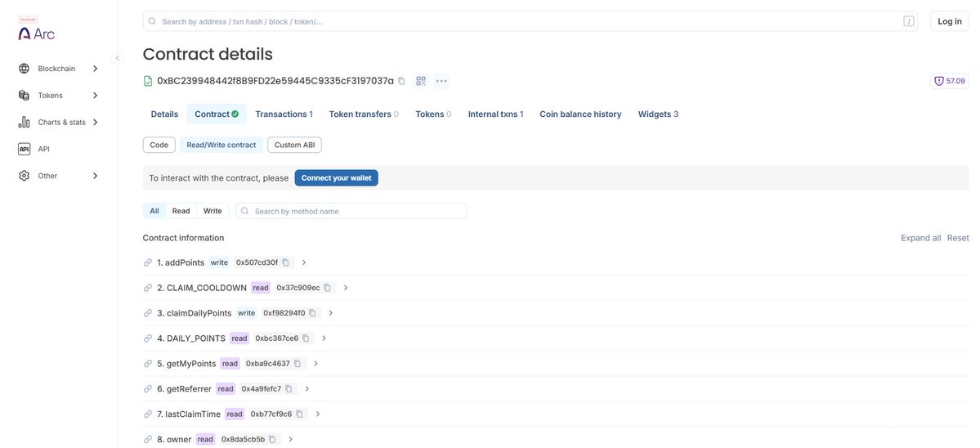The height and width of the screenshot is (448, 980).
Task: Expand the claimDailyPoints method row
Action: pyautogui.click(x=331, y=313)
